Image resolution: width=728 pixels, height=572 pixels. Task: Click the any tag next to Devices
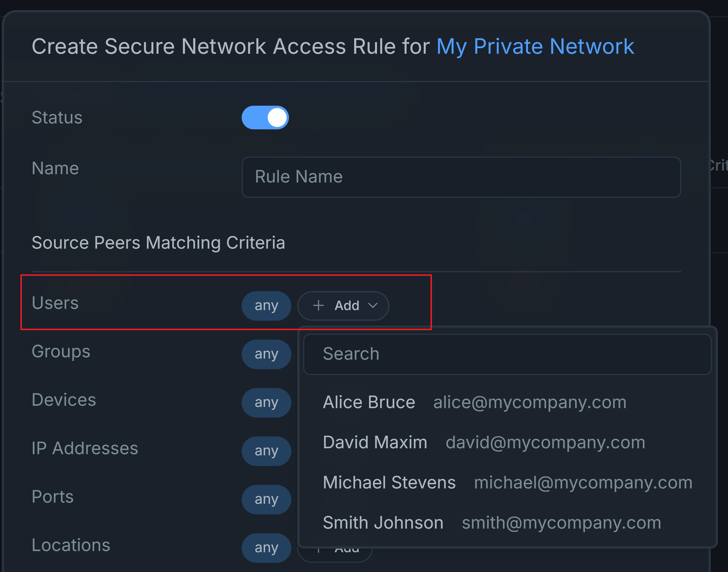tap(266, 402)
